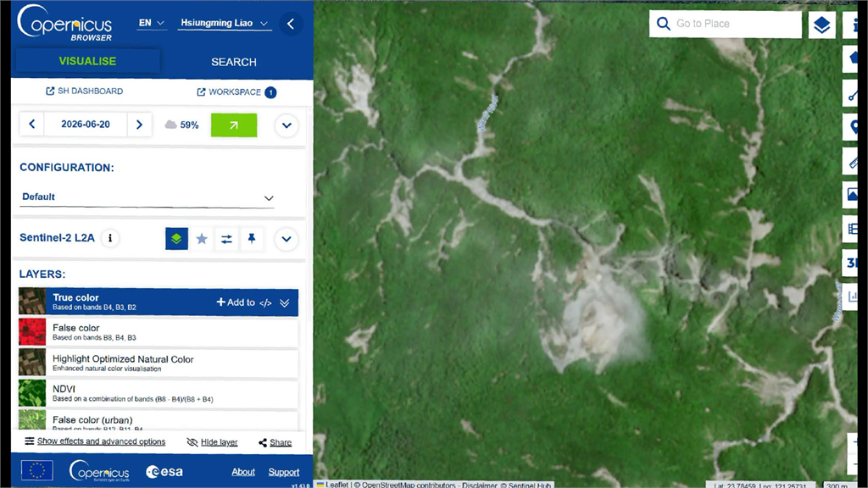
Task: Click the green find latest date button
Action: 234,125
